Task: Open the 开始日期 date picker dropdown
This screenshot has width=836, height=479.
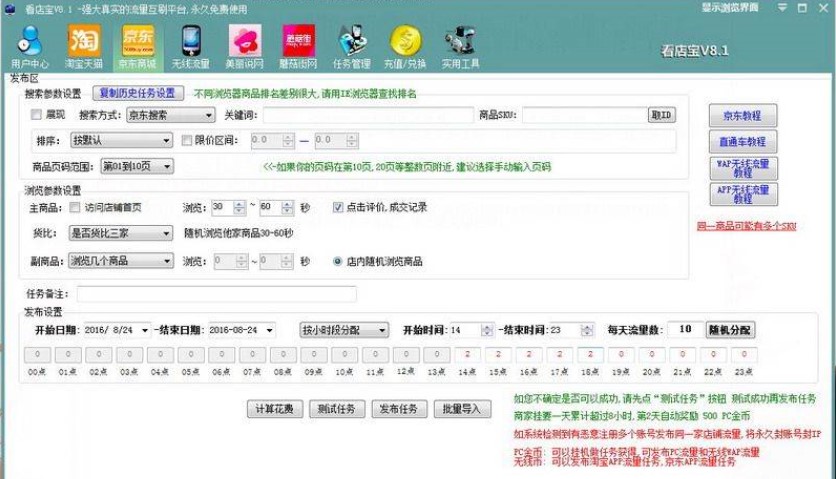Action: (144, 331)
